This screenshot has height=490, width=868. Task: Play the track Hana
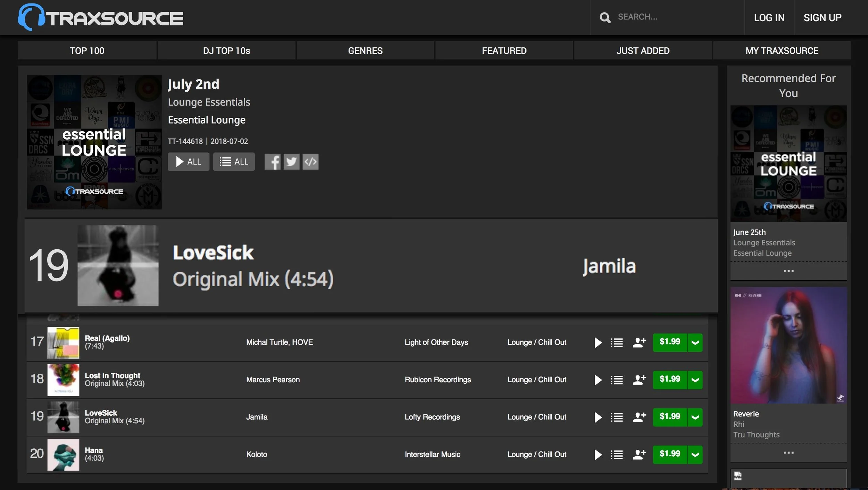coord(598,455)
